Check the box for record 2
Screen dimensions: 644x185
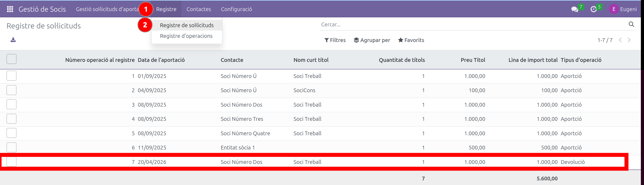pos(11,90)
